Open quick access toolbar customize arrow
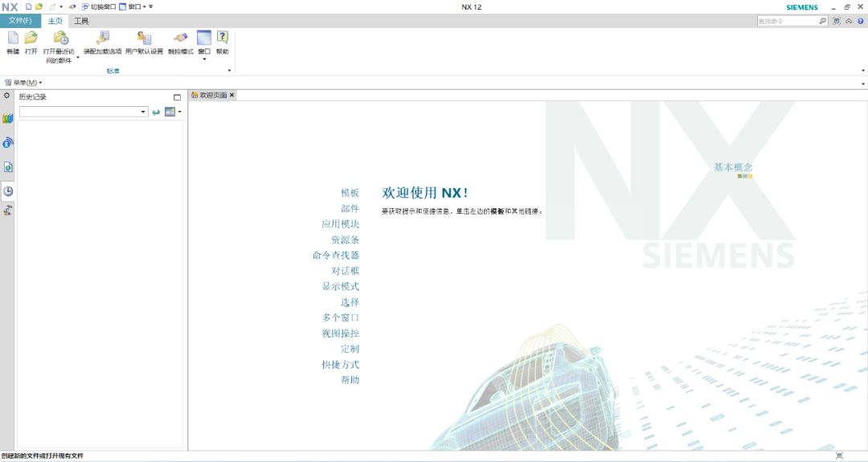 pos(151,6)
